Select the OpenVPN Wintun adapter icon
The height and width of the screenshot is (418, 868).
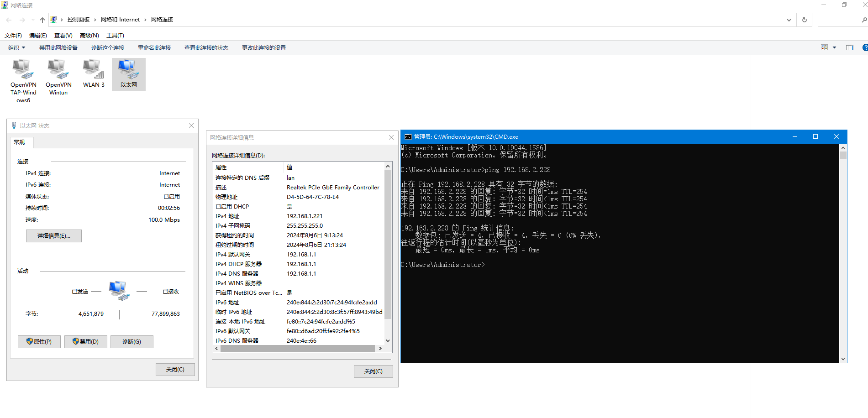pyautogui.click(x=58, y=69)
